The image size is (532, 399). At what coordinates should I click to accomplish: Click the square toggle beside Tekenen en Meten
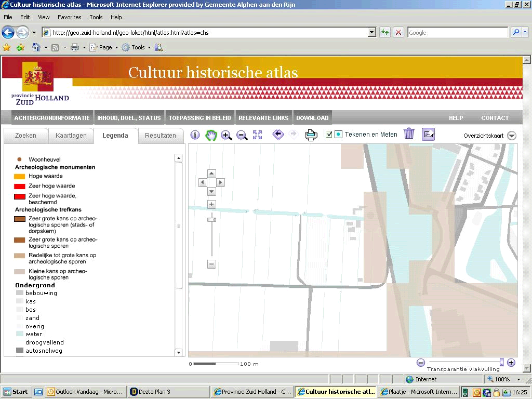[338, 135]
